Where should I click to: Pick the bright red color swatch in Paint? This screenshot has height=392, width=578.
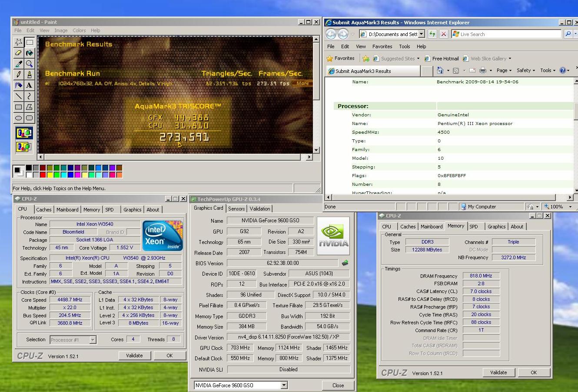point(43,175)
